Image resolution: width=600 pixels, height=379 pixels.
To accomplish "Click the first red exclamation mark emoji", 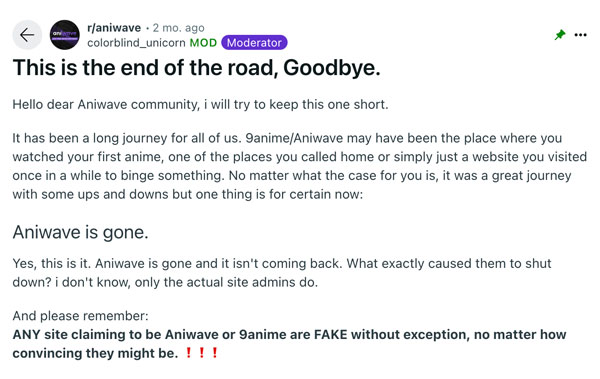I will [188, 353].
